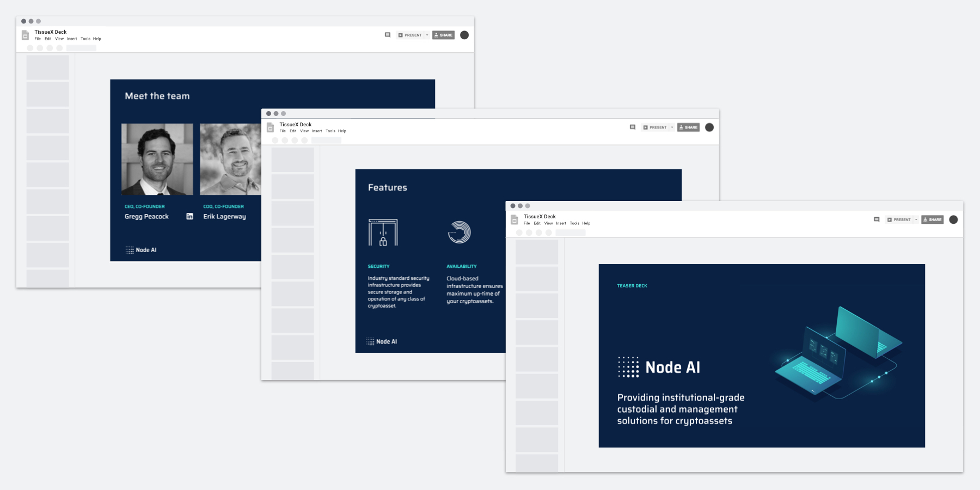Click the Slides document icon beside TissueX Deck
The height and width of the screenshot is (490, 980).
click(514, 220)
